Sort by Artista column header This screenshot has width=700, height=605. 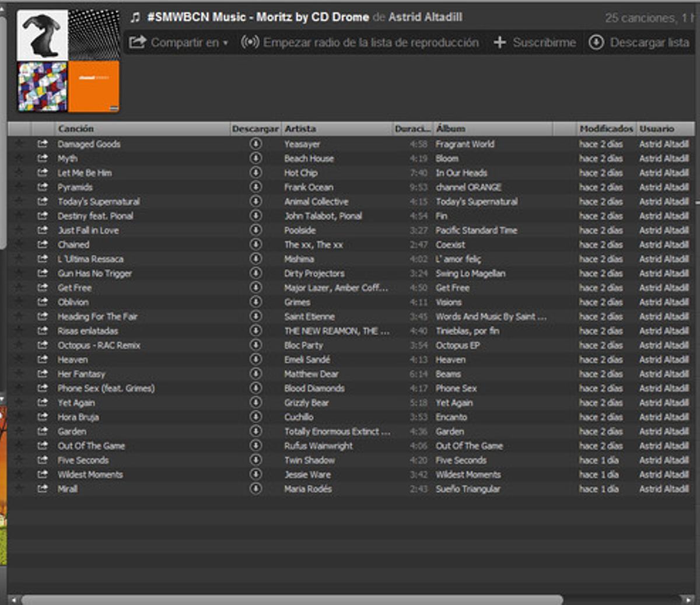click(337, 128)
